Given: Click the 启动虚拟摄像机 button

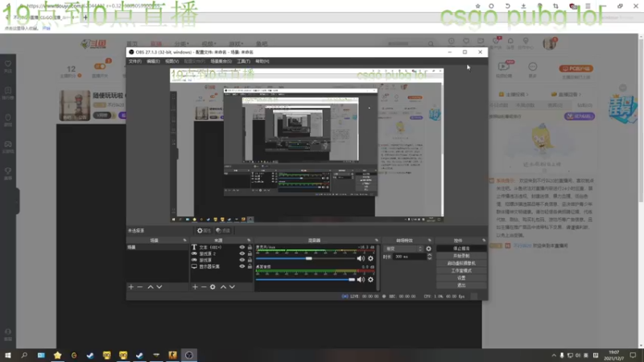Looking at the screenshot, I should (x=461, y=264).
